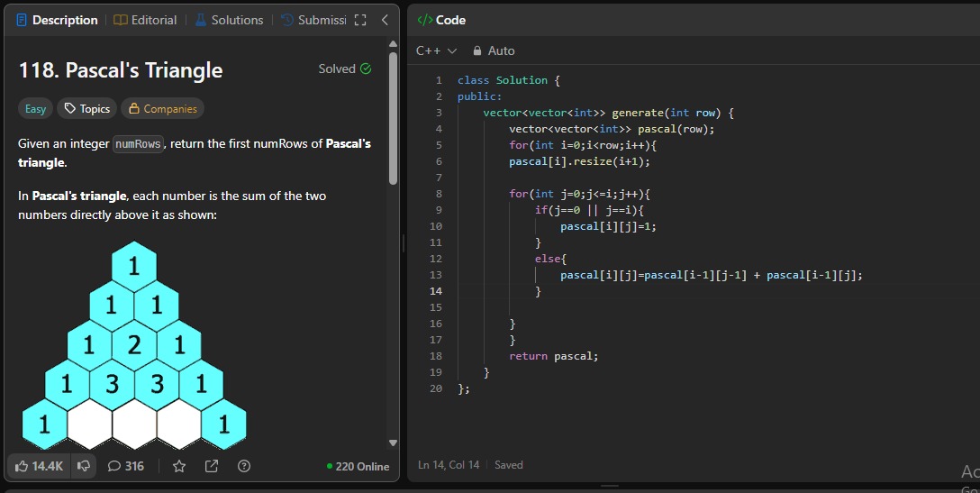Click the 'else{' code line
Screen dimensions: 980x493
(550, 259)
